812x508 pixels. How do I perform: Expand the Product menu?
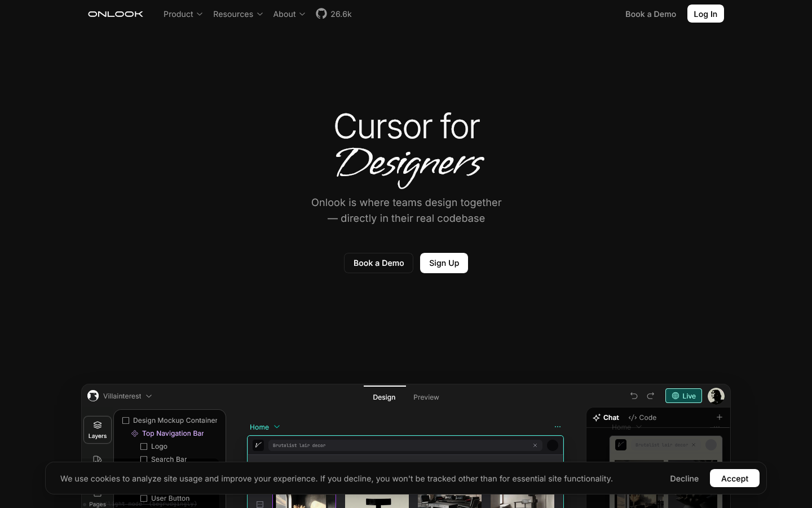coord(183,14)
